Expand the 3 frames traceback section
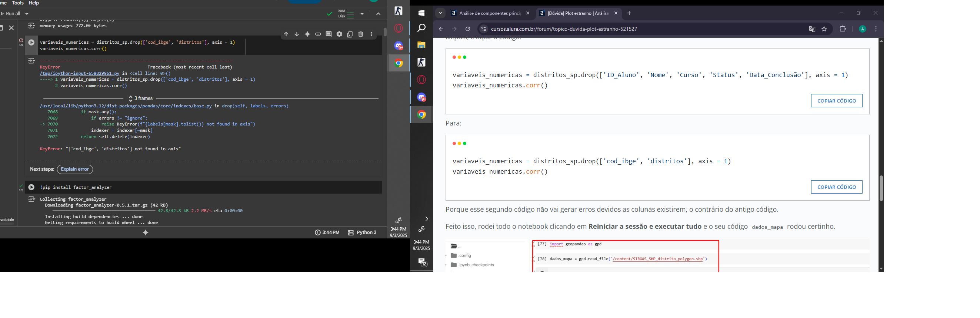The image size is (980, 318). click(x=140, y=98)
